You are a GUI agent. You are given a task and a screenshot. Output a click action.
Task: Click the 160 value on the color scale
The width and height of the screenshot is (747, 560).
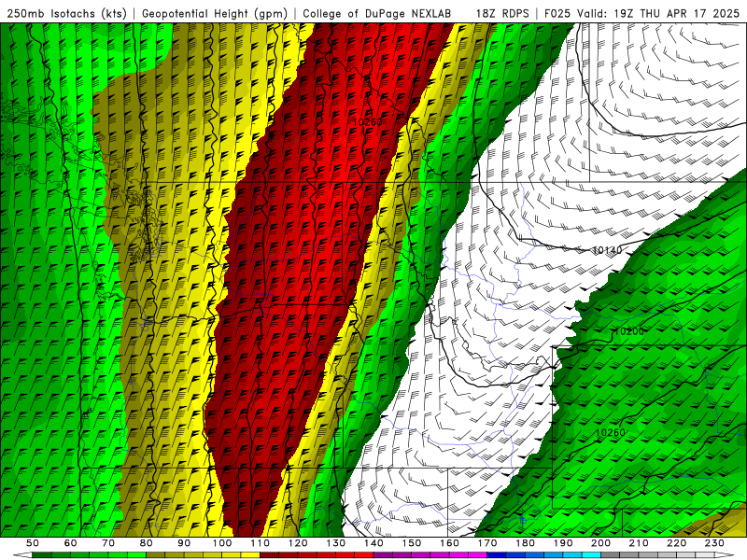coord(449,543)
